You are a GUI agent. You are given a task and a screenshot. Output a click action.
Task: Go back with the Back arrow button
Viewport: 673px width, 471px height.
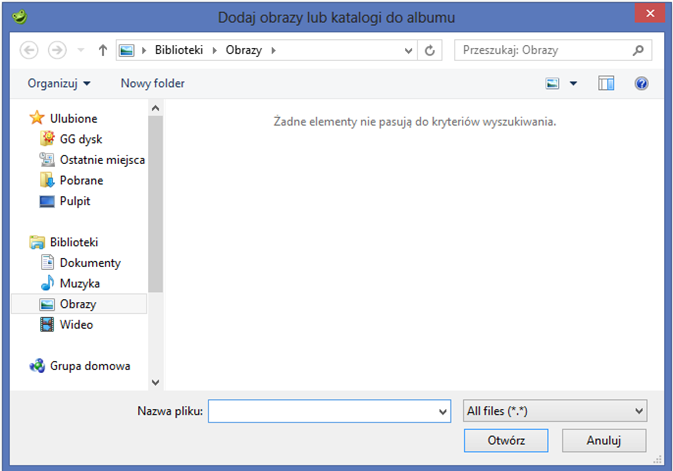[29, 50]
